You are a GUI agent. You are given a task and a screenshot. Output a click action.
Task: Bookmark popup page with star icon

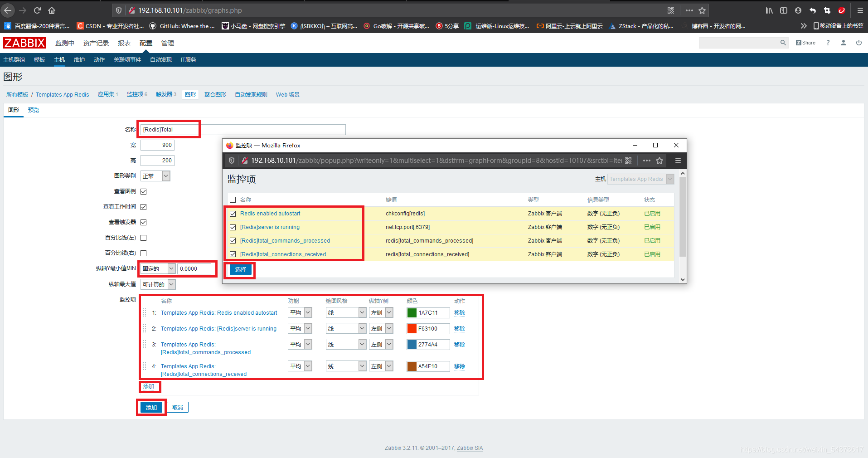pyautogui.click(x=659, y=161)
